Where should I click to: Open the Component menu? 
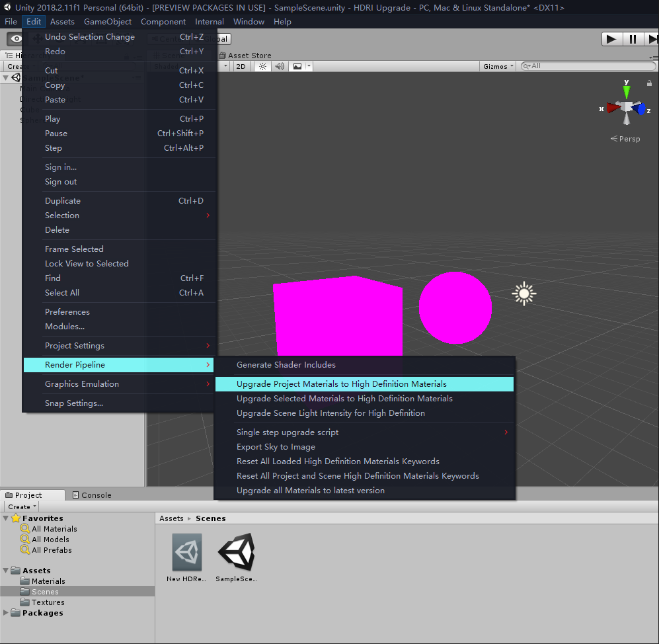163,21
